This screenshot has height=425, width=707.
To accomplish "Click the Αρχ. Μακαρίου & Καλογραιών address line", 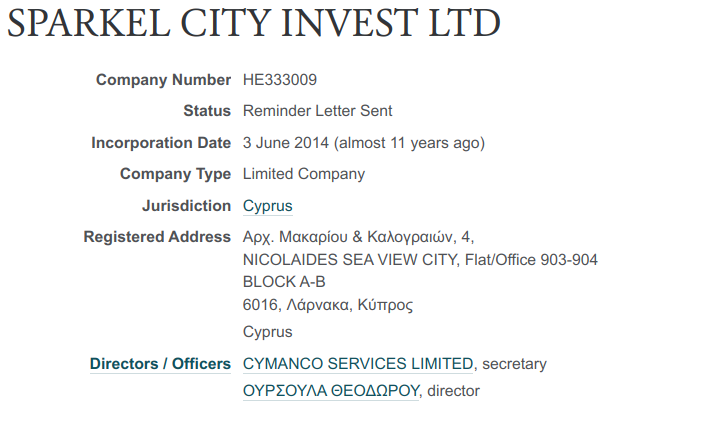I will click(x=358, y=238).
